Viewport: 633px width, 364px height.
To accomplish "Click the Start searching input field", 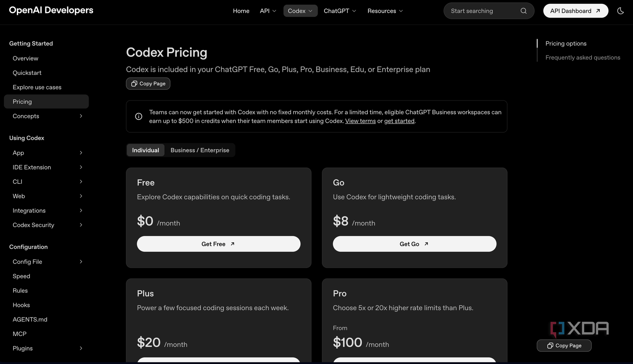I will [x=480, y=11].
